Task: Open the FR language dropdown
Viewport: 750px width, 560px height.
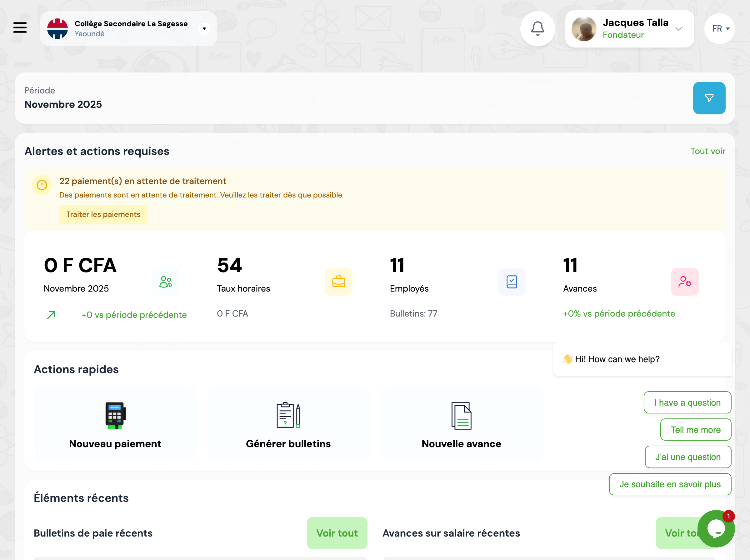Action: pyautogui.click(x=720, y=28)
